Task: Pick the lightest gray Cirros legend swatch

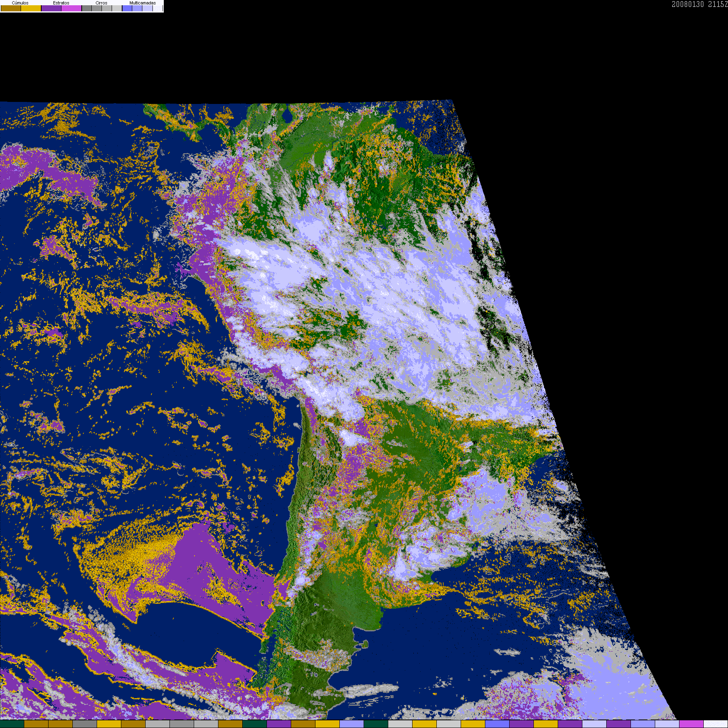Action: point(117,8)
